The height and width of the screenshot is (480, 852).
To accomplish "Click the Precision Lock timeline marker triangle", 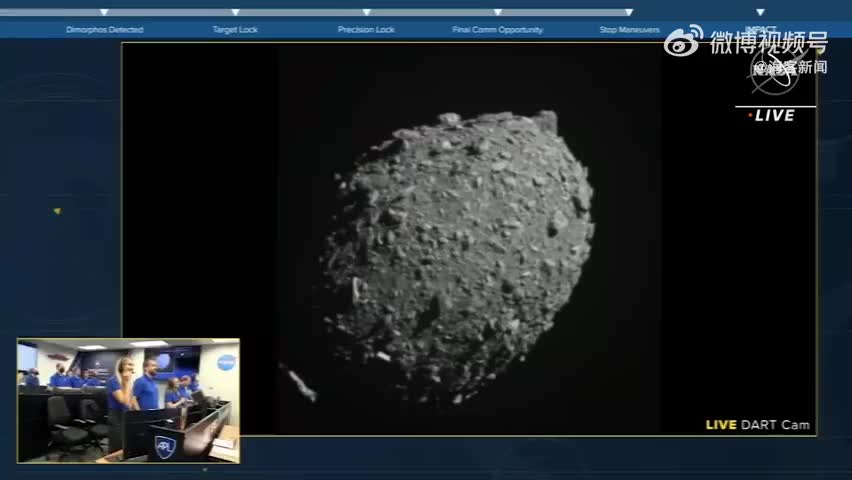I will click(367, 12).
